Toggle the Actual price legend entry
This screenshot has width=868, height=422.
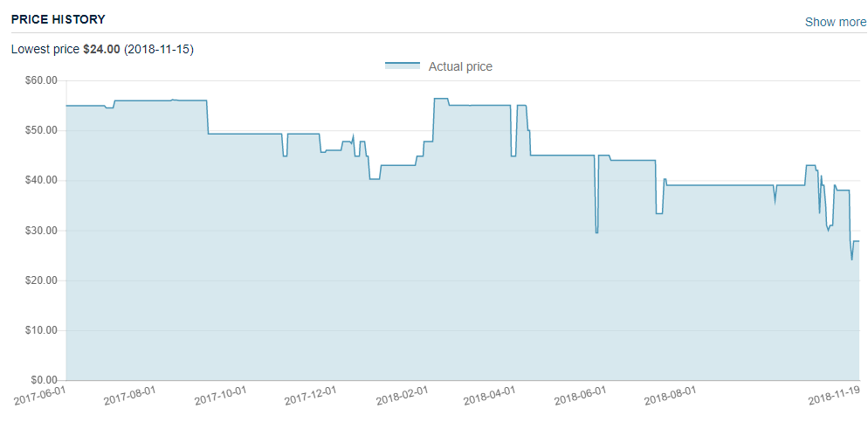tap(438, 67)
